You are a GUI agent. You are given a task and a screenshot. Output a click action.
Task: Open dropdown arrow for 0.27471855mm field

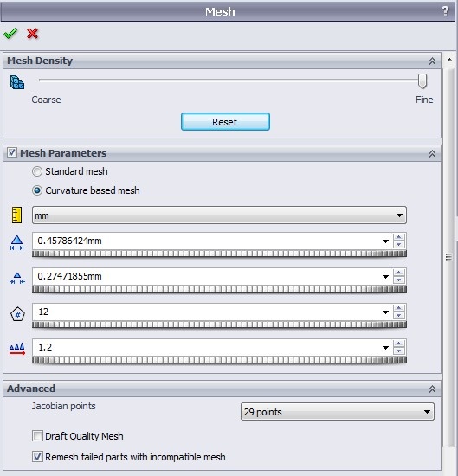(385, 277)
